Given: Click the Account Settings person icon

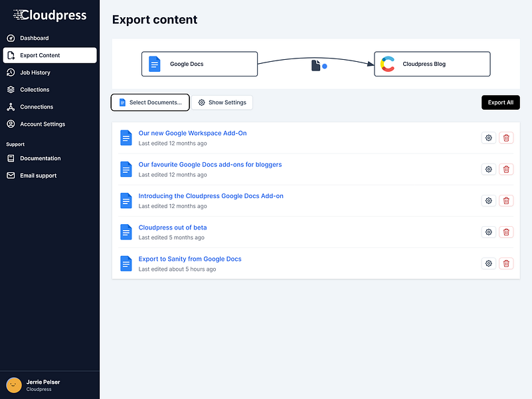Looking at the screenshot, I should (11, 124).
